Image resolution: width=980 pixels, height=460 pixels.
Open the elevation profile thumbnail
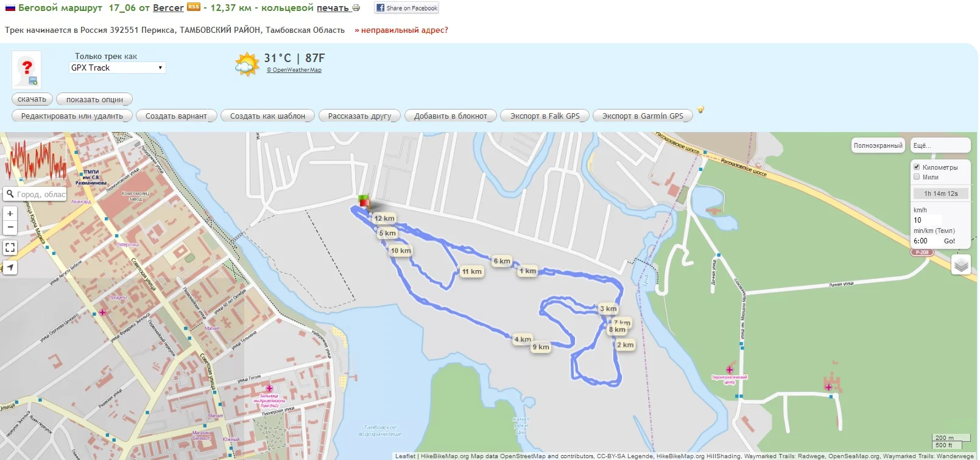(35, 160)
